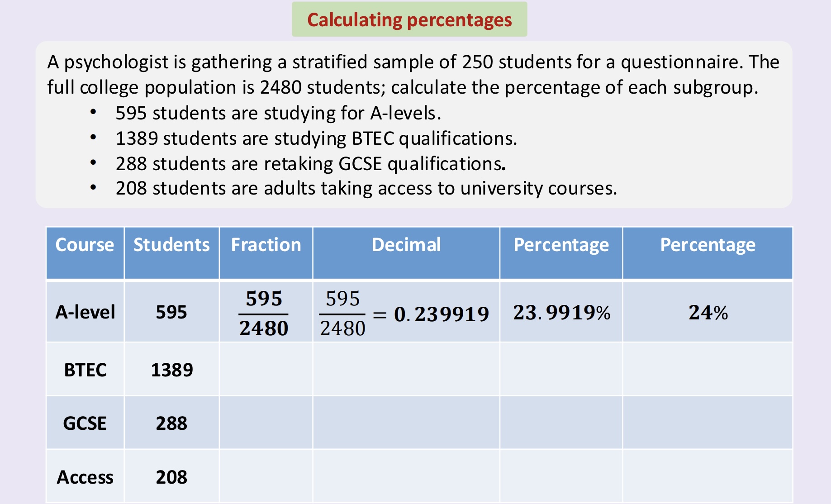Click the 208 students cell

(171, 476)
